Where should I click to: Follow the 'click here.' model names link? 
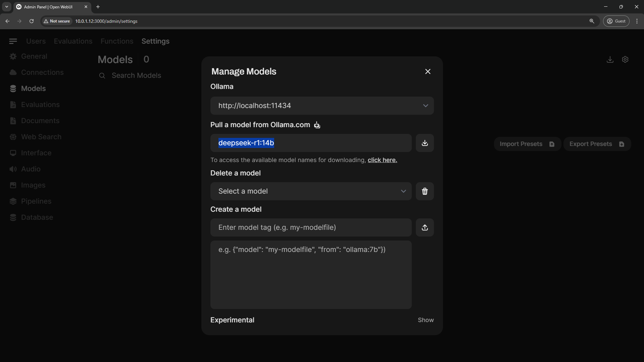coord(382,160)
